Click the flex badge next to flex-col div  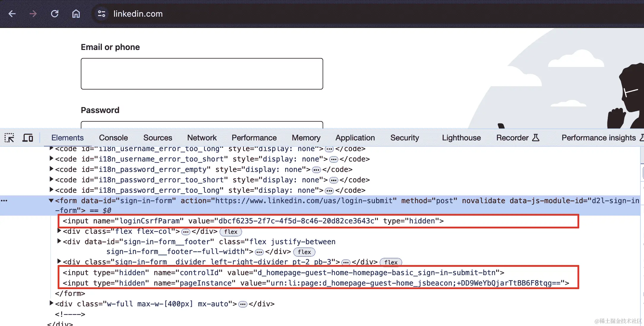click(x=231, y=232)
